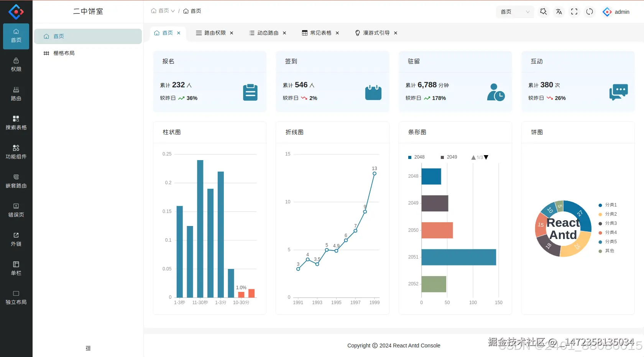The height and width of the screenshot is (357, 644).
Task: Click the 2051 horizontal bar
Action: point(459,257)
